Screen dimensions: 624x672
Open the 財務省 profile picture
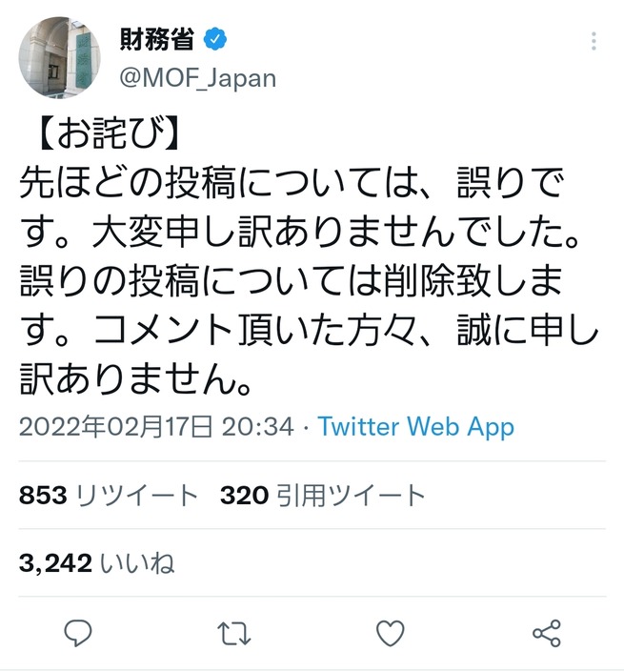59,57
